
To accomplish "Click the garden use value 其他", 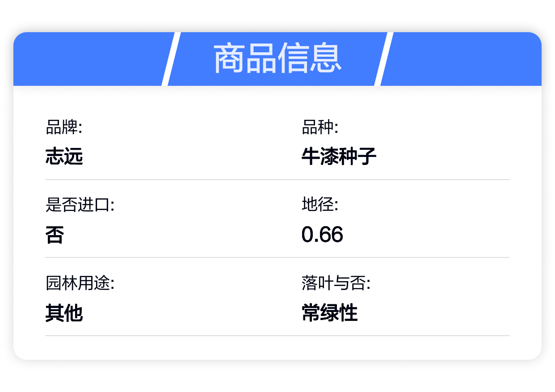I will (64, 313).
